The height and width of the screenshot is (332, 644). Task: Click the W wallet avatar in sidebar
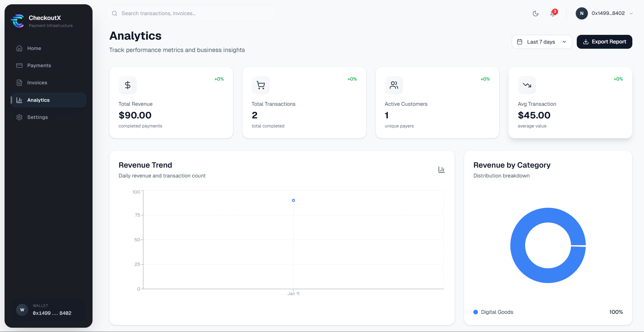[22, 310]
